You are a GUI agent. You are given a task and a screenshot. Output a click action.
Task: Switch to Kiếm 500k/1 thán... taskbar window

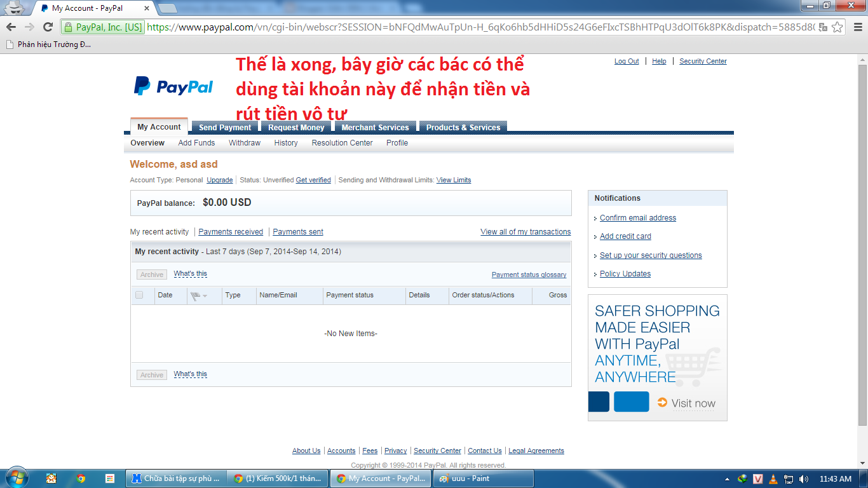tap(278, 478)
